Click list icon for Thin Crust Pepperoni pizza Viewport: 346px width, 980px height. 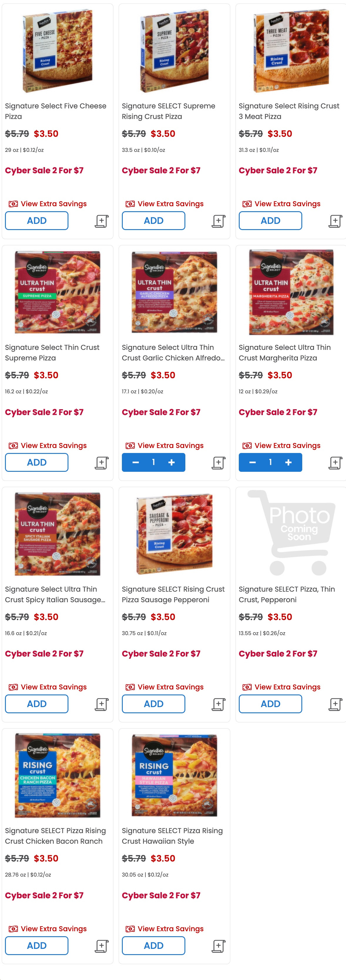click(335, 704)
